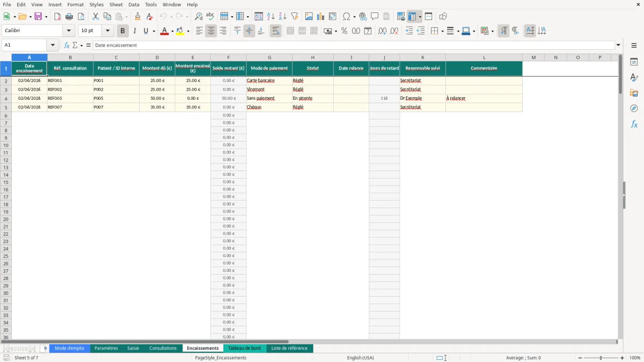Toggle Left-To-Right text direction
644x362 pixels.
tap(503, 31)
